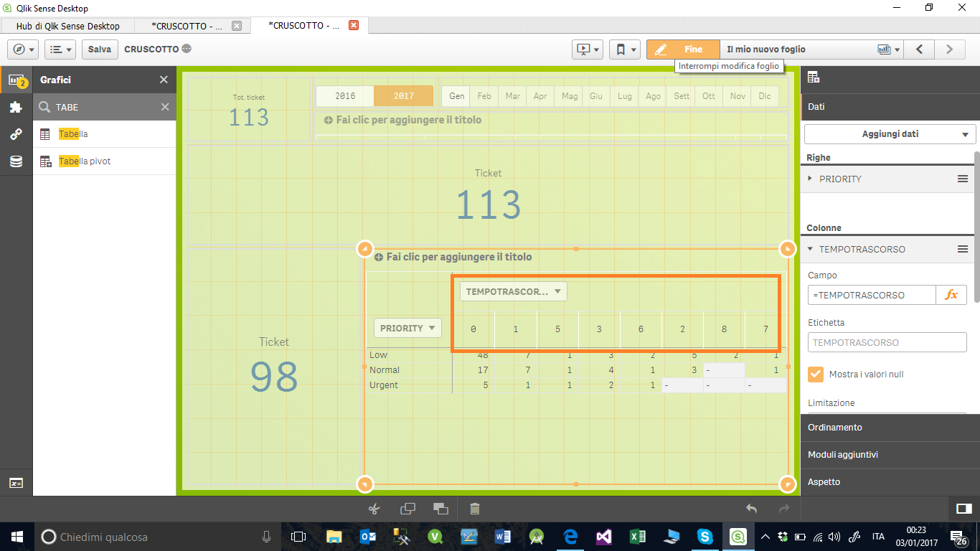The height and width of the screenshot is (551, 980).
Task: Open the fields database icon
Action: pyautogui.click(x=16, y=162)
